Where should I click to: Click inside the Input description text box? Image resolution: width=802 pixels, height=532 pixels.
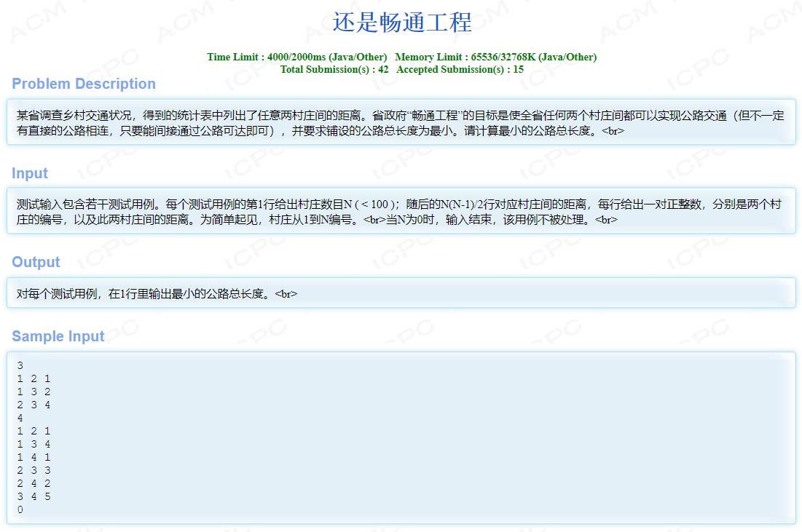click(x=401, y=211)
